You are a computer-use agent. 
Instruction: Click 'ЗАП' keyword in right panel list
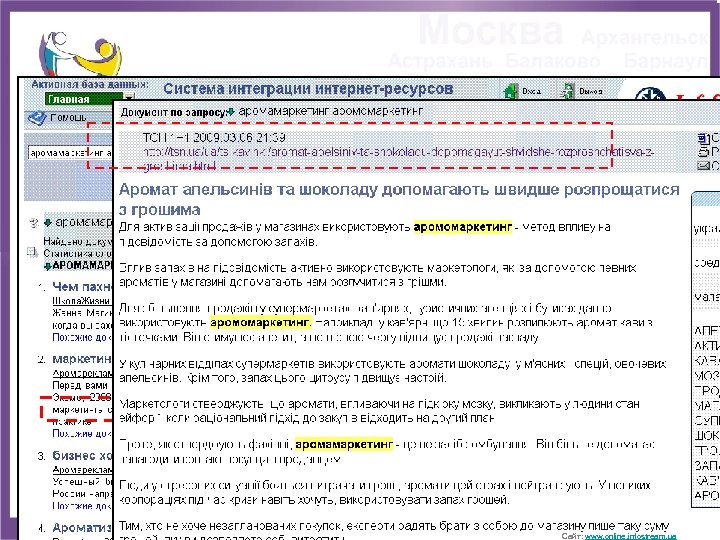pos(706,465)
